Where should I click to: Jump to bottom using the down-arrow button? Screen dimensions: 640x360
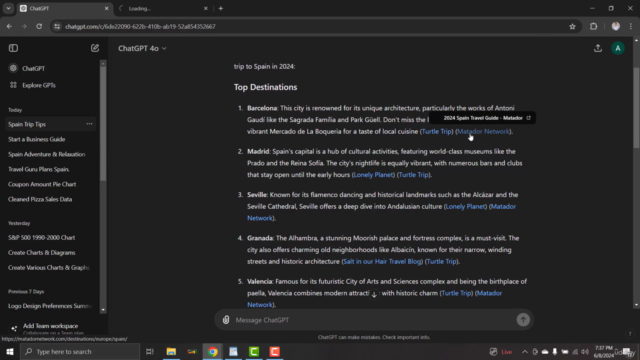pos(374,294)
